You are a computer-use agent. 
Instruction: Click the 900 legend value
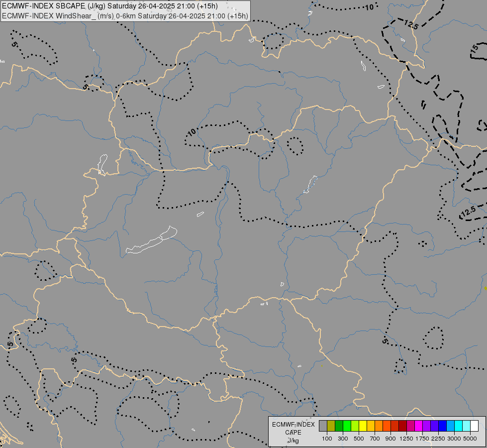pos(390,439)
